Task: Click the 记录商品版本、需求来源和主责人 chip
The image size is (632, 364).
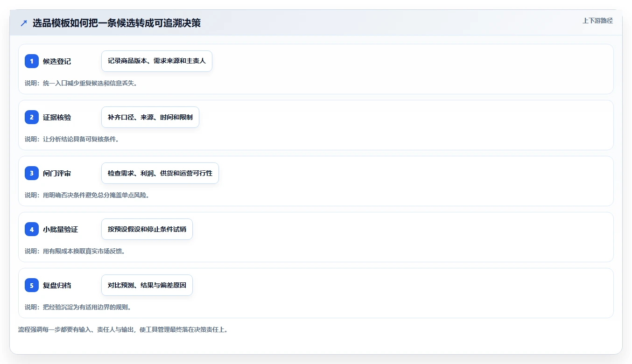Action: click(x=157, y=61)
